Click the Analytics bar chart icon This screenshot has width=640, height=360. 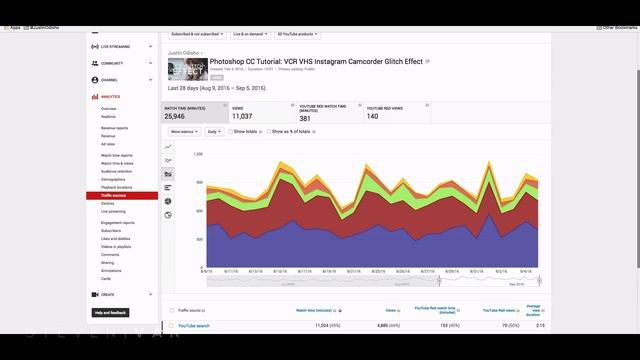[x=95, y=97]
